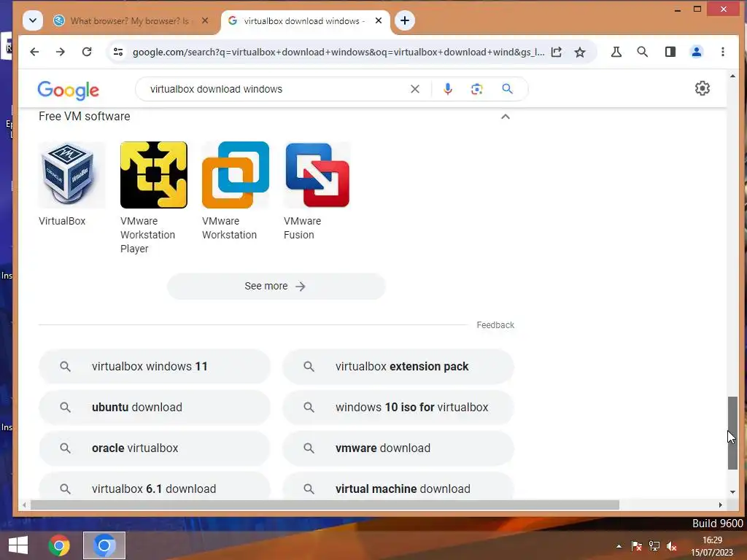Collapse the Free VM software section

506,117
